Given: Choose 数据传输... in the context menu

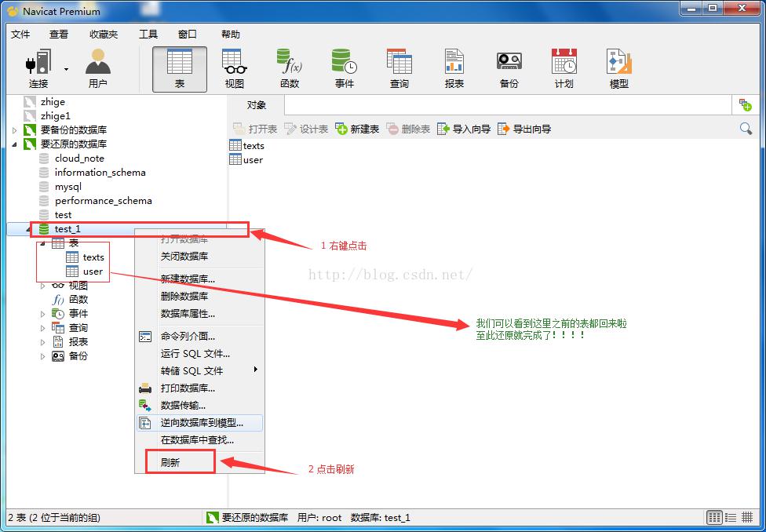Looking at the screenshot, I should (199, 406).
